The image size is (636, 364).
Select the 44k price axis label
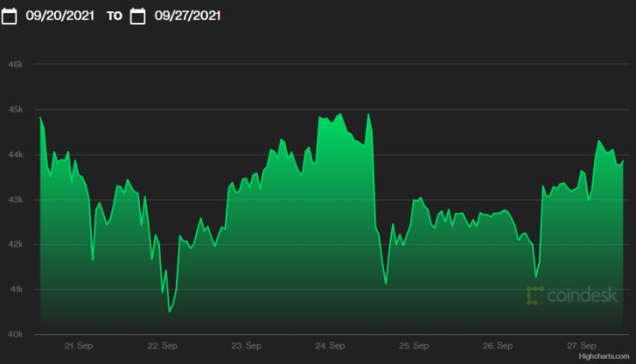coord(15,155)
